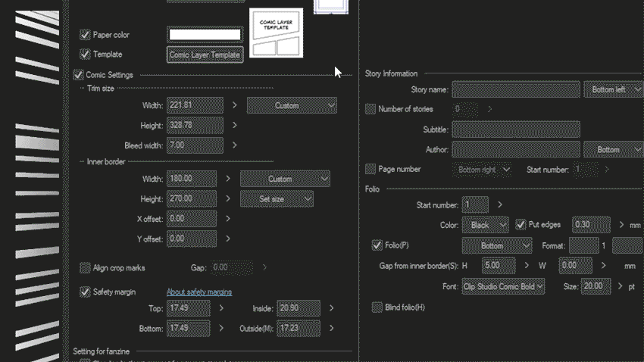
Task: Click the Folio Format prefix field
Action: click(x=584, y=246)
